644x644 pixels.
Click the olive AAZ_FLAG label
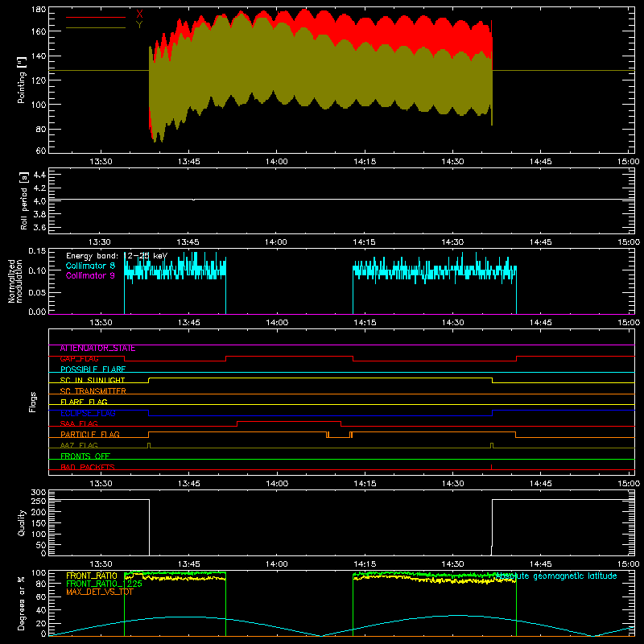click(x=79, y=446)
